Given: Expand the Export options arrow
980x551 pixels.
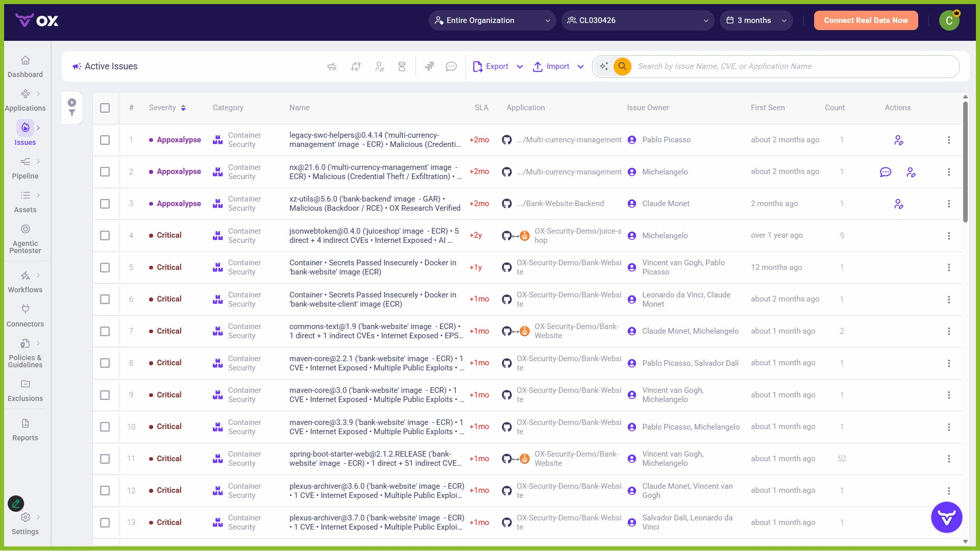Looking at the screenshot, I should [520, 66].
